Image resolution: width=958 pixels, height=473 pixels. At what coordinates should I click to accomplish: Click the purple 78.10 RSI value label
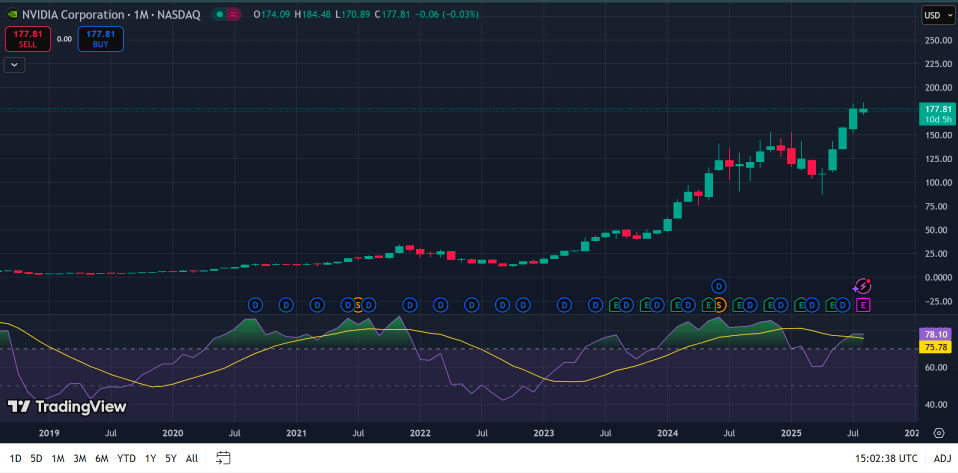tap(936, 334)
